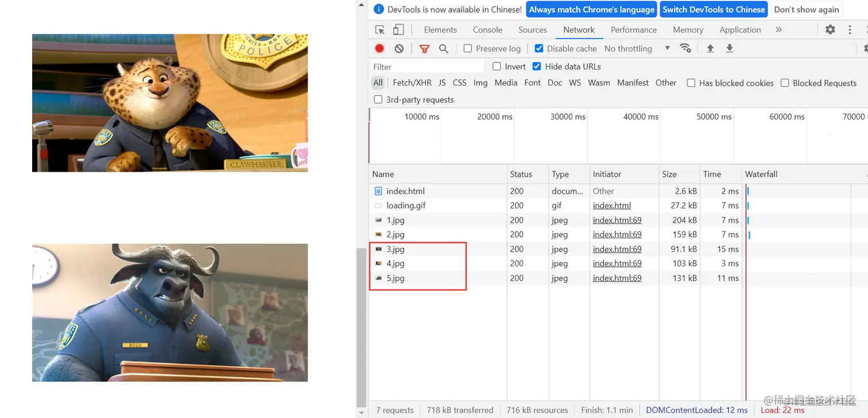Check 3rd-party requests checkbox

[x=378, y=100]
